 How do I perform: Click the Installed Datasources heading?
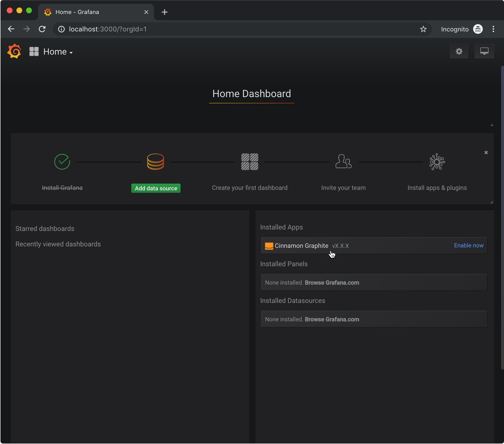293,301
